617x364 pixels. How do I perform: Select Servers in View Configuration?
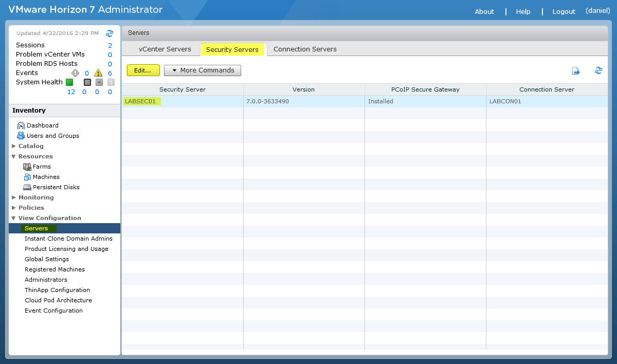(65, 228)
